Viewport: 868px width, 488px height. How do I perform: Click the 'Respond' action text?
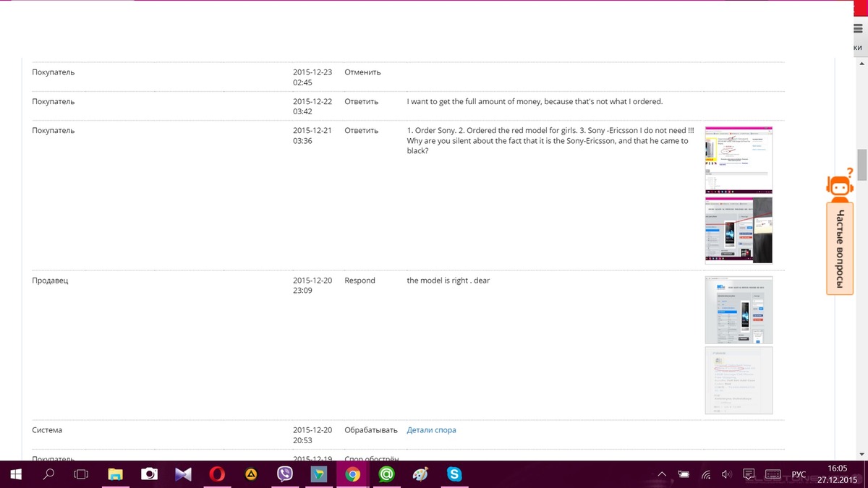359,281
